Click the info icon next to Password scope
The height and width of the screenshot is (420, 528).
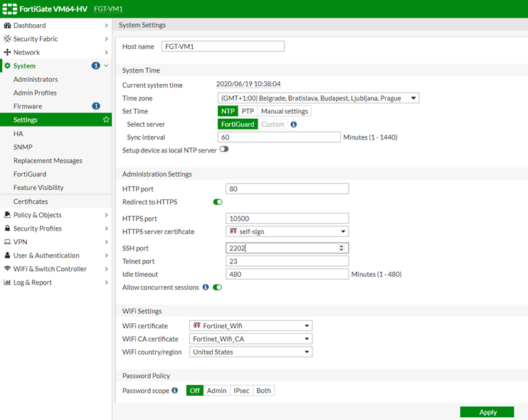(x=175, y=390)
